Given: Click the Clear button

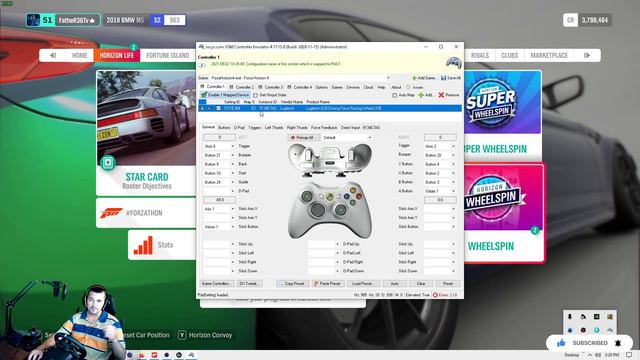Looking at the screenshot, I should tap(421, 283).
